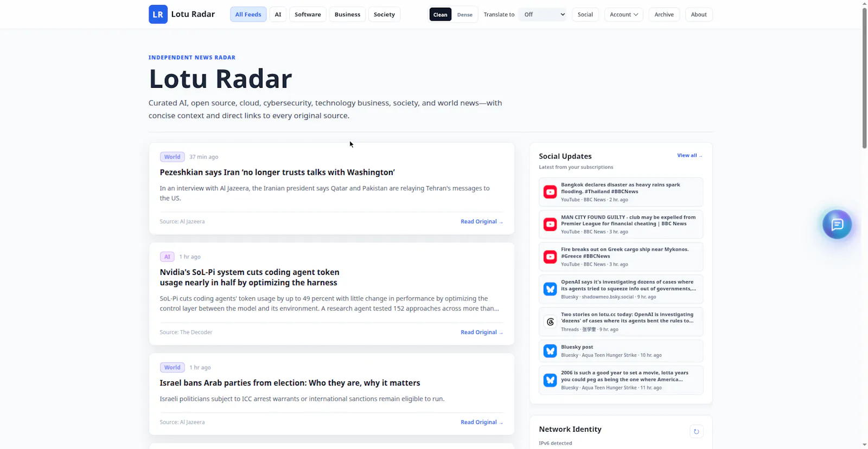This screenshot has height=449, width=868.
Task: Click 'Source: The Decoder' text
Action: click(186, 332)
